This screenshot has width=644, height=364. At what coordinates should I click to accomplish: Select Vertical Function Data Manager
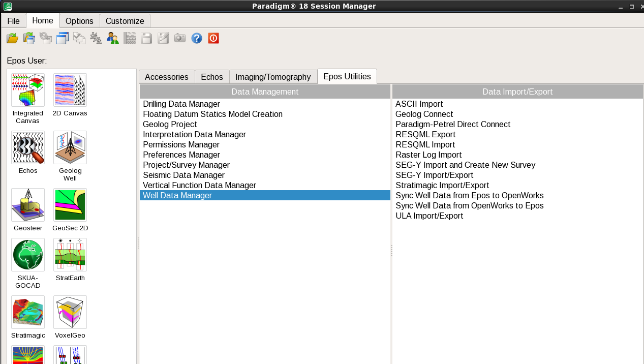click(x=265, y=185)
